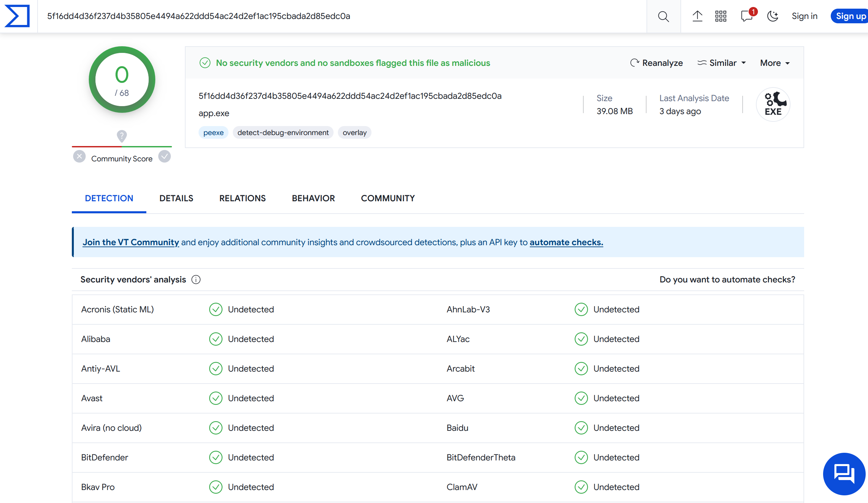Viewport: 868px width, 503px height.
Task: Click the VirusTotal logo icon
Action: tap(17, 16)
